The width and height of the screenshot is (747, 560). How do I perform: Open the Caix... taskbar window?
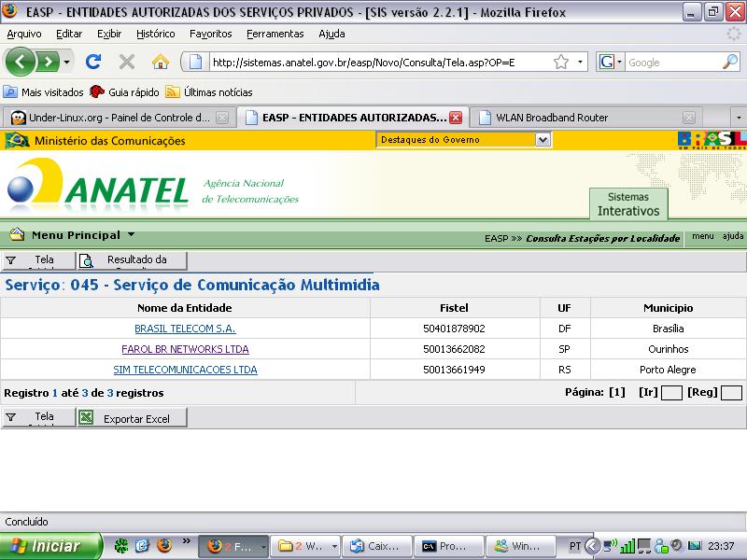378,546
